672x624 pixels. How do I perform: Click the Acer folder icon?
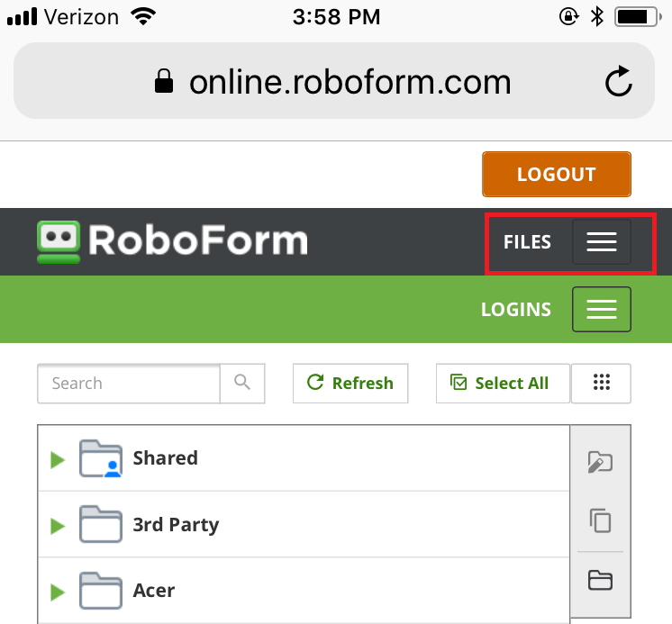coord(101,591)
